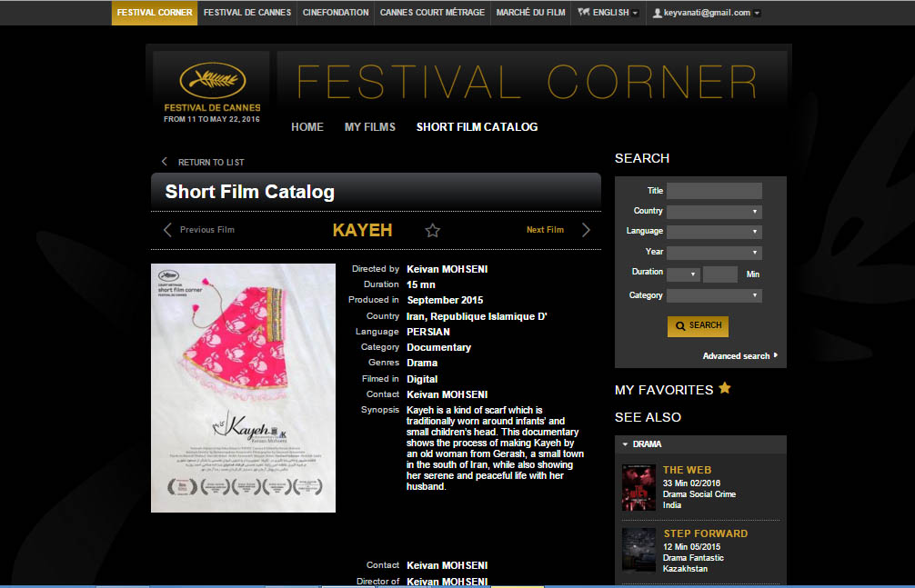The image size is (915, 588).
Task: Click the Previous Film link
Action: click(x=207, y=230)
